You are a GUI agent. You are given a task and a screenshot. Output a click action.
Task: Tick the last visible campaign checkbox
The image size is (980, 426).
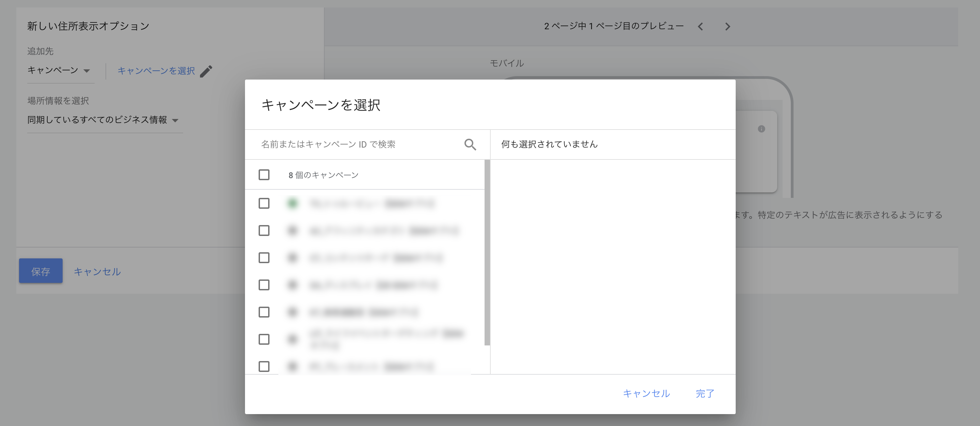click(x=264, y=367)
